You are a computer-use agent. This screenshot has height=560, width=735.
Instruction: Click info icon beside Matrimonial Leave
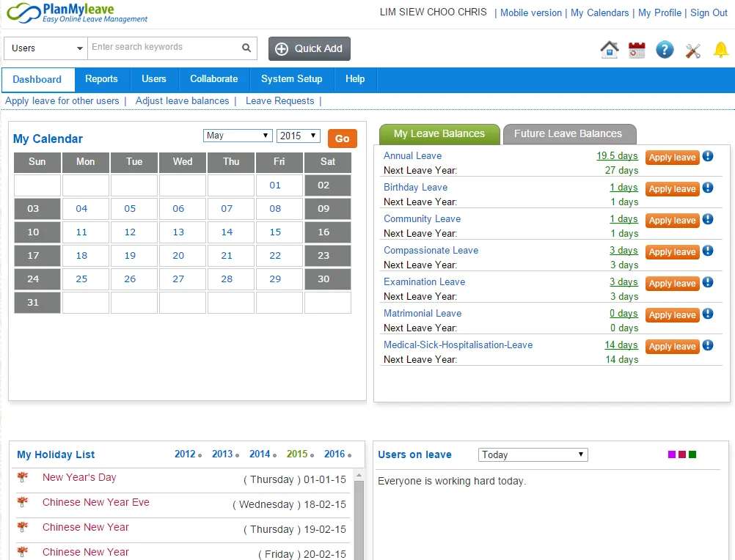coord(708,314)
